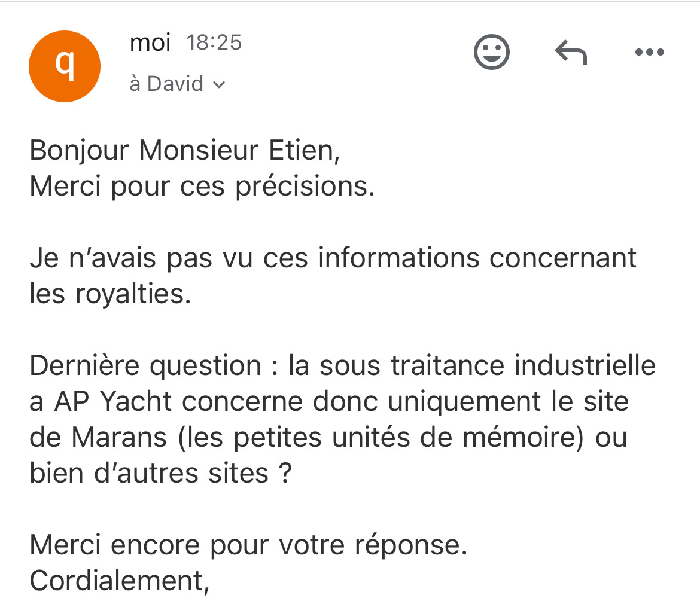700x604 pixels.
Task: Click the line 'Merci pour ces précisions.'
Action: coord(202,186)
